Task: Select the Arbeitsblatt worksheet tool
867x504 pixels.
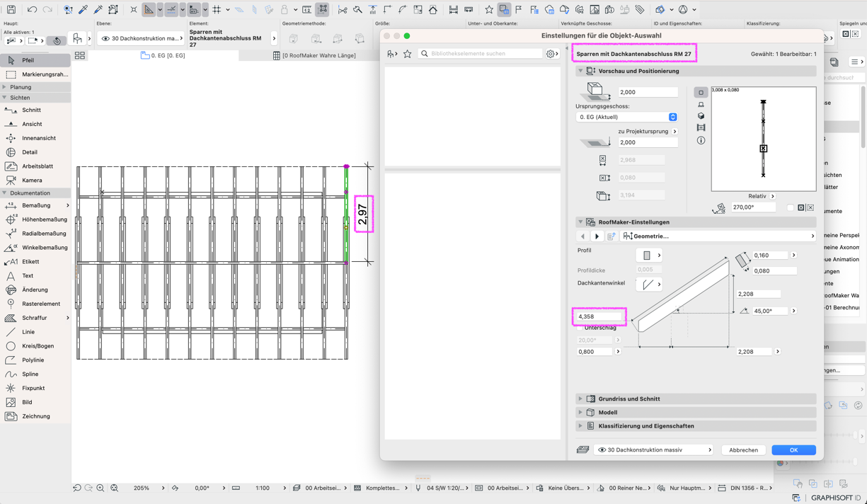Action: tap(35, 166)
